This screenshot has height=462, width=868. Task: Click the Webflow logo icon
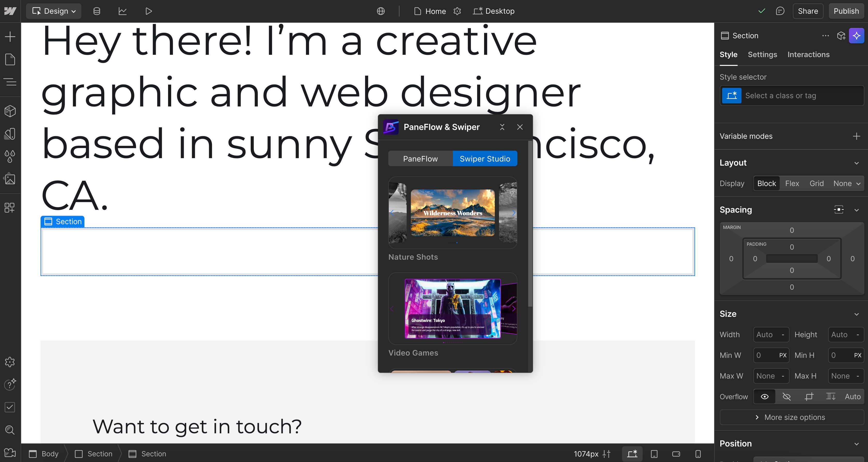point(10,11)
